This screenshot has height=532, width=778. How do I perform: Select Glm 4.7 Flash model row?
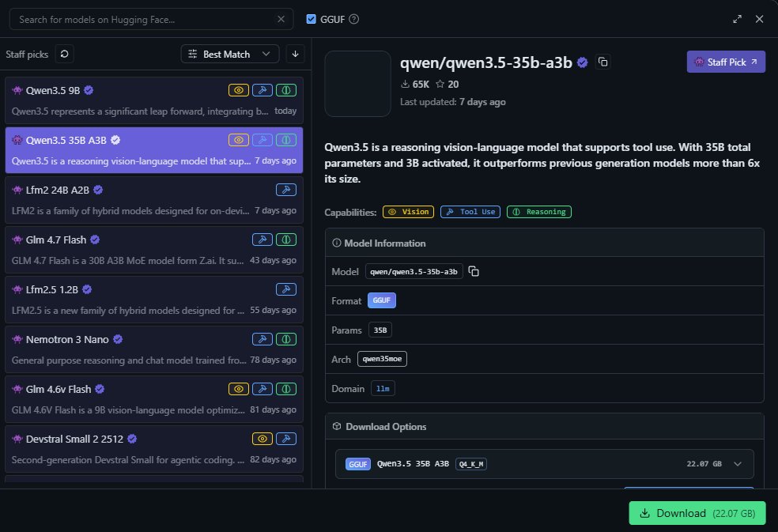154,250
